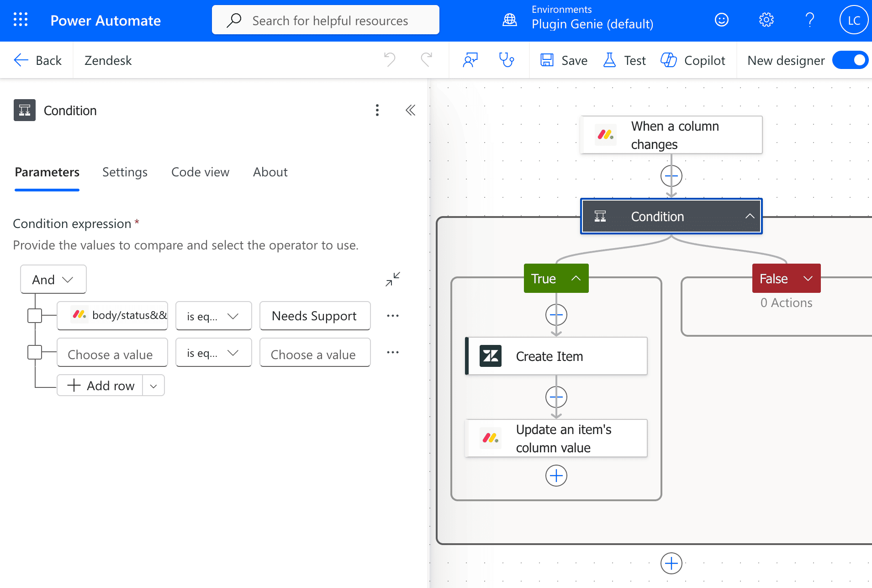Send feedback with the smiley icon
Screen dimensions: 872x588
point(722,20)
